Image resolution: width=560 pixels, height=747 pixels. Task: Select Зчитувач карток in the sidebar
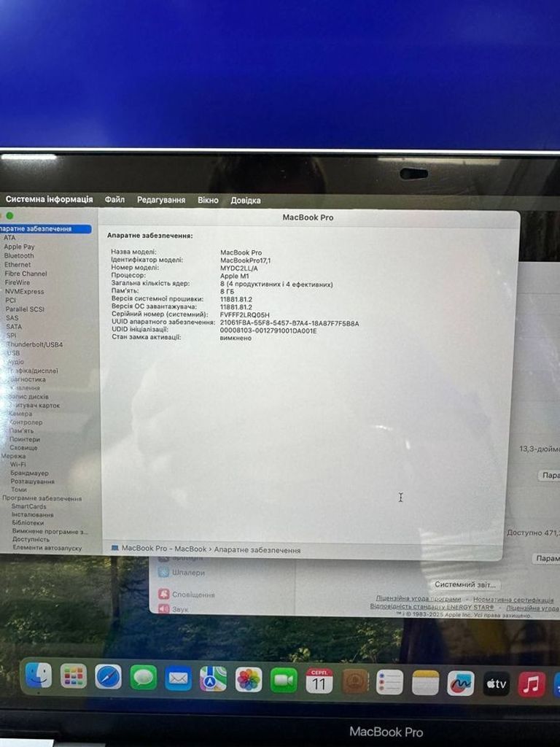34,406
